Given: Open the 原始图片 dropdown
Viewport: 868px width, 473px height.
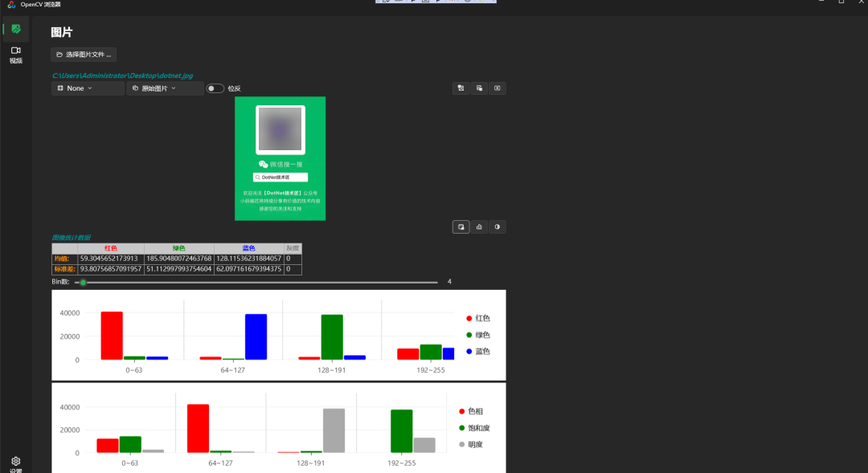Looking at the screenshot, I should tap(165, 88).
